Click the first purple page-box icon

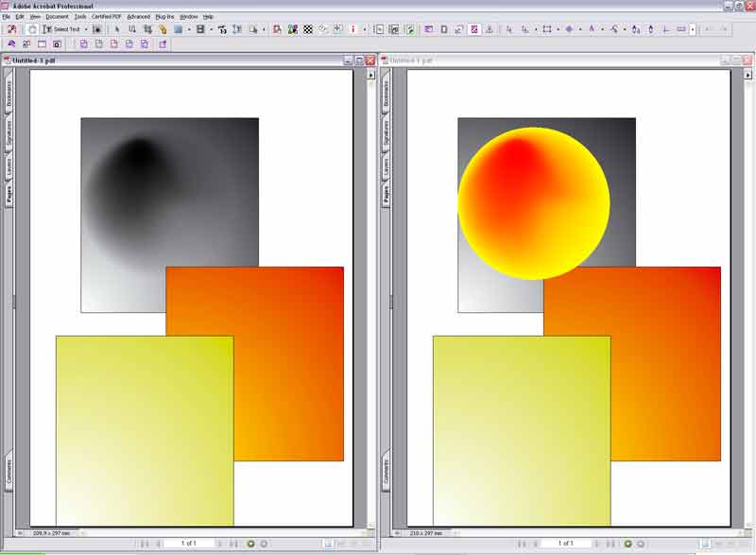pyautogui.click(x=83, y=43)
